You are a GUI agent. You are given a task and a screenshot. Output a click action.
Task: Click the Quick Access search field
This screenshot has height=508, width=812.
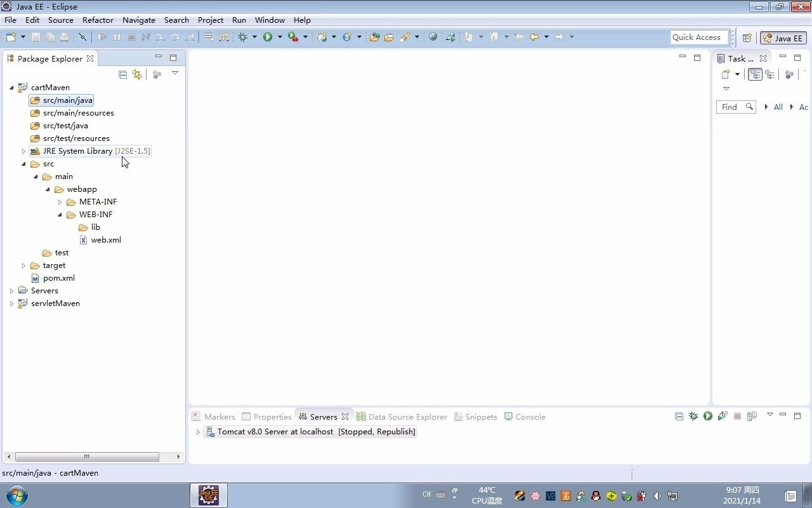tap(698, 37)
